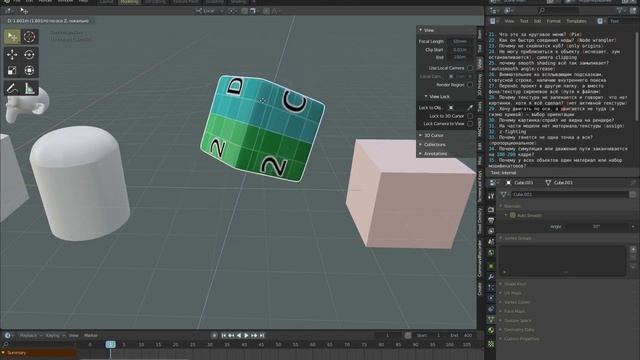
Task: Click the timeline search magnifier icon
Action: pos(5,344)
